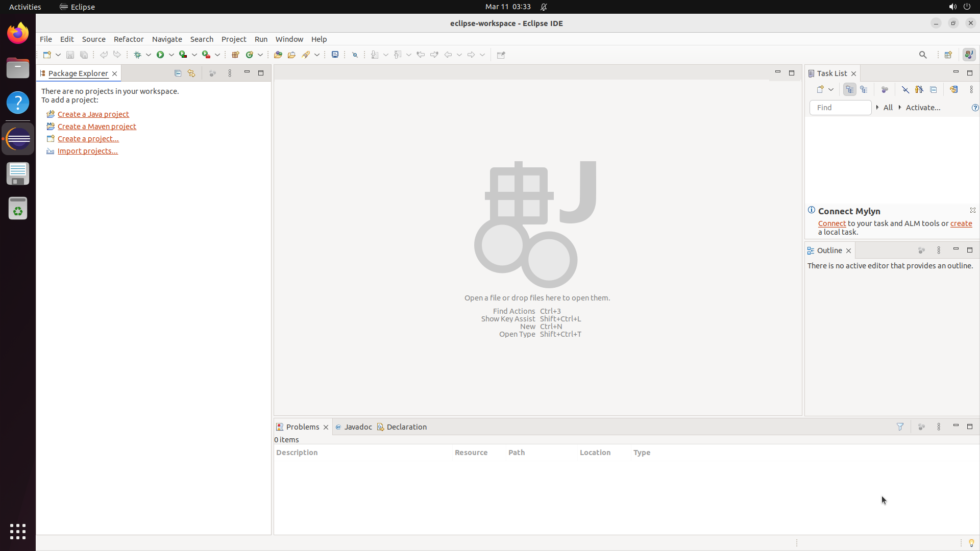Click the Debug bug icon

pyautogui.click(x=137, y=55)
